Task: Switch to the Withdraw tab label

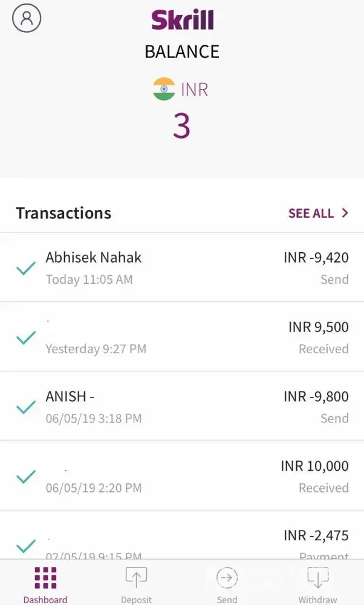Action: pyautogui.click(x=317, y=600)
